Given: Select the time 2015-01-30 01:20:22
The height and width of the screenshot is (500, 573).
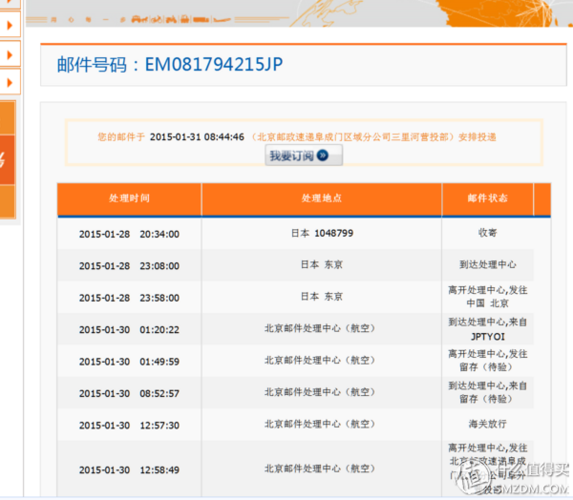Looking at the screenshot, I should tap(129, 330).
